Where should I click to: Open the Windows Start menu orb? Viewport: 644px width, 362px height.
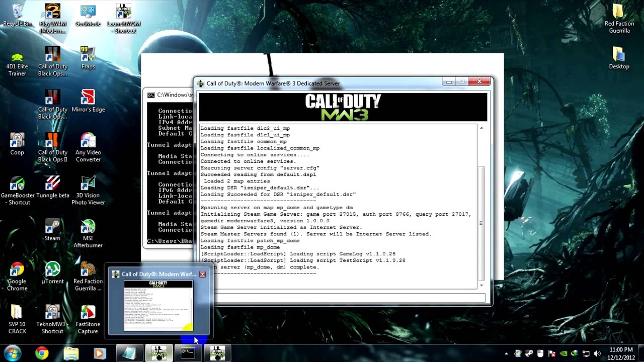point(12,353)
